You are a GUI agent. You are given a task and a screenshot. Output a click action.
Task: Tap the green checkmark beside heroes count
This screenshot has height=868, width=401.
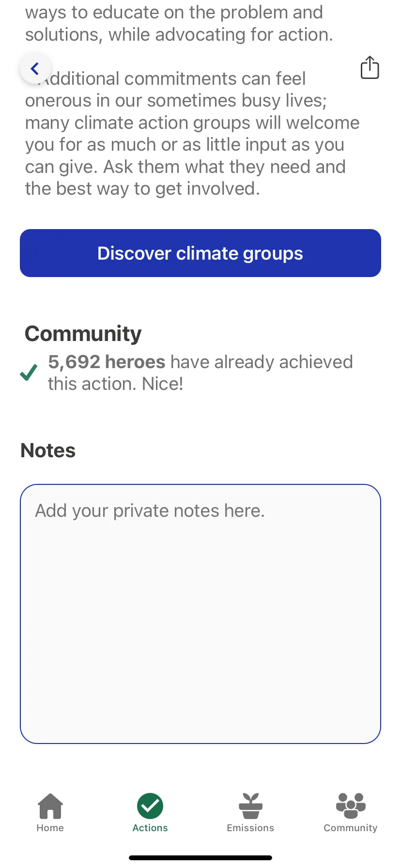coord(29,372)
